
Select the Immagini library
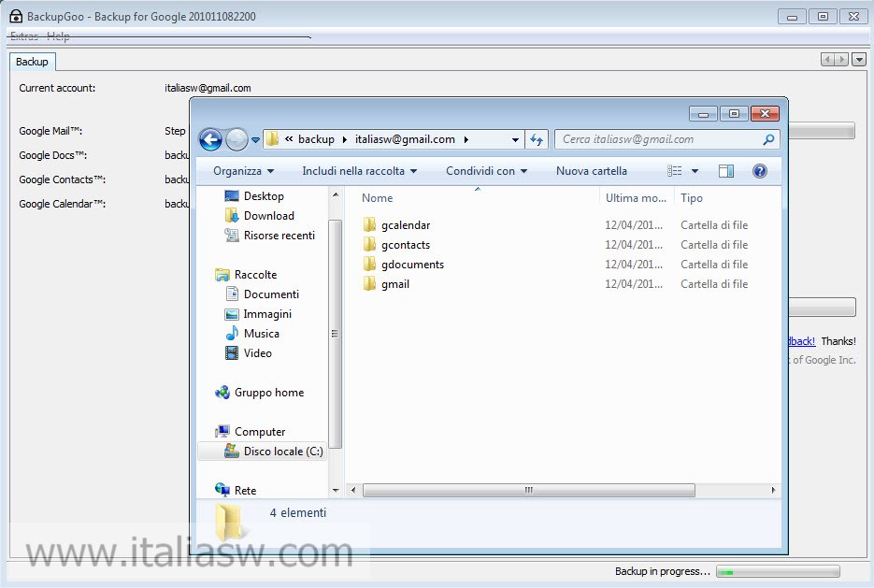click(x=258, y=314)
